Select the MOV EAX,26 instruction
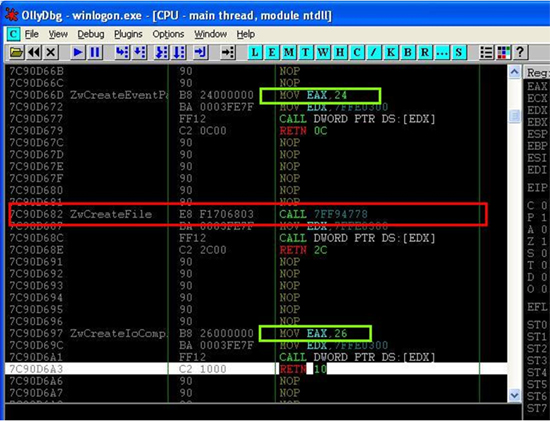Screen dimensions: 550x421 [313, 333]
